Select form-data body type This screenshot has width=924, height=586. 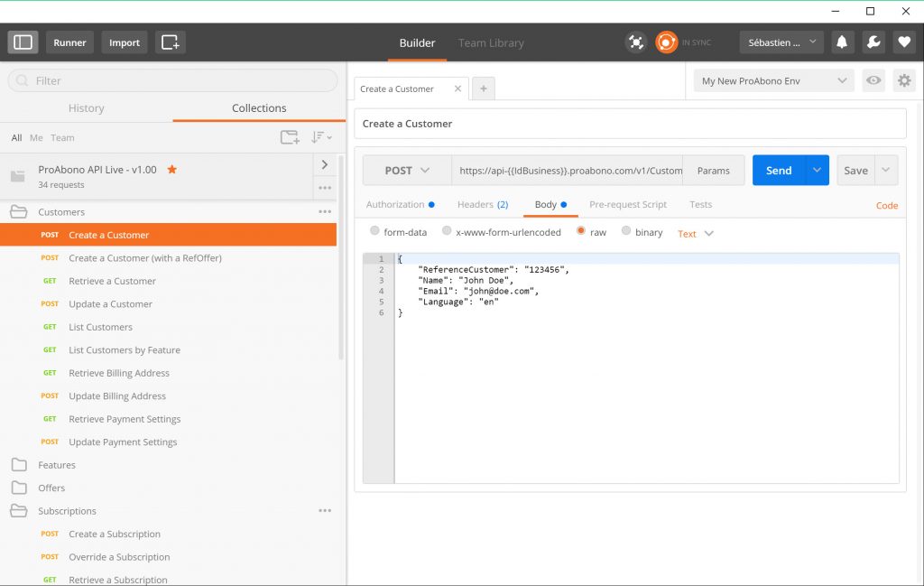point(374,231)
